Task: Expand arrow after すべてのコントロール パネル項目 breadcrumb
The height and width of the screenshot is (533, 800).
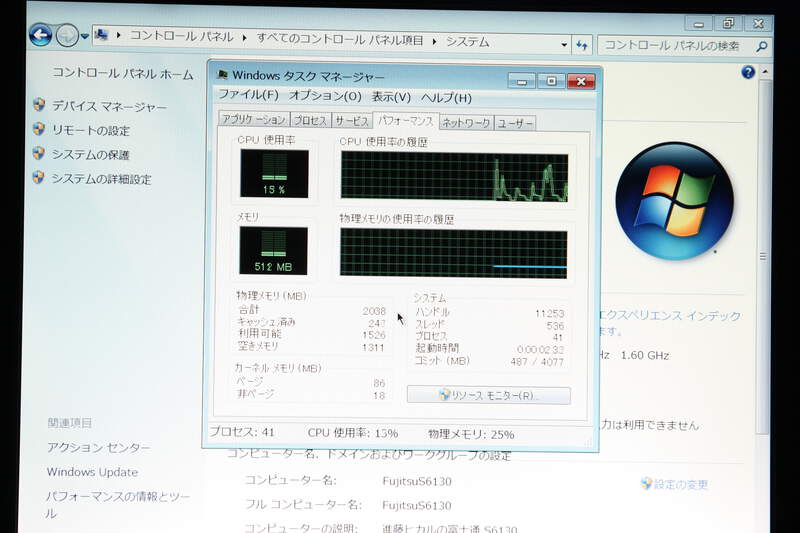Action: [434, 41]
